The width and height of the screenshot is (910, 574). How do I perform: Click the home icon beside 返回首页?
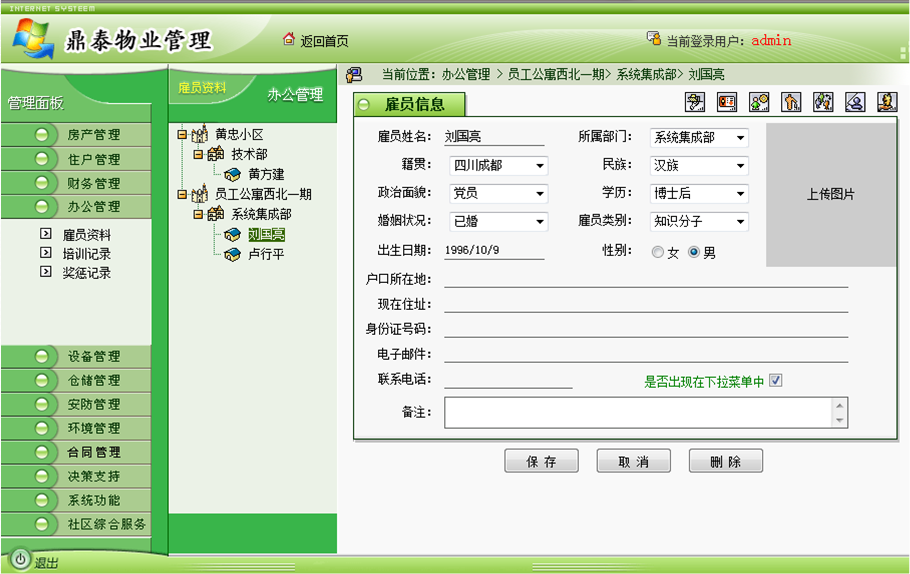pos(289,40)
